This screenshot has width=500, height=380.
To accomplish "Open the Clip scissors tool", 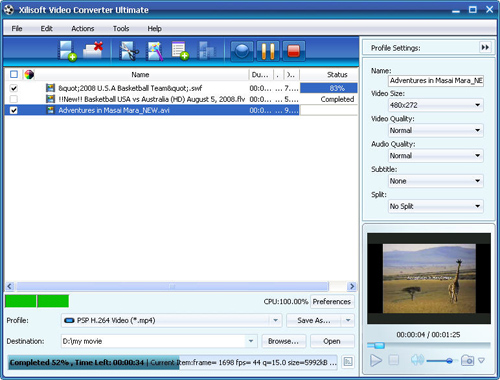I will point(129,51).
